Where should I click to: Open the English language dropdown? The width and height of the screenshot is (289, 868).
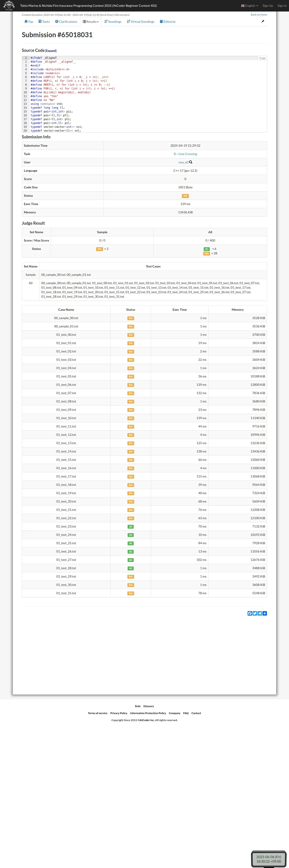(x=250, y=6)
